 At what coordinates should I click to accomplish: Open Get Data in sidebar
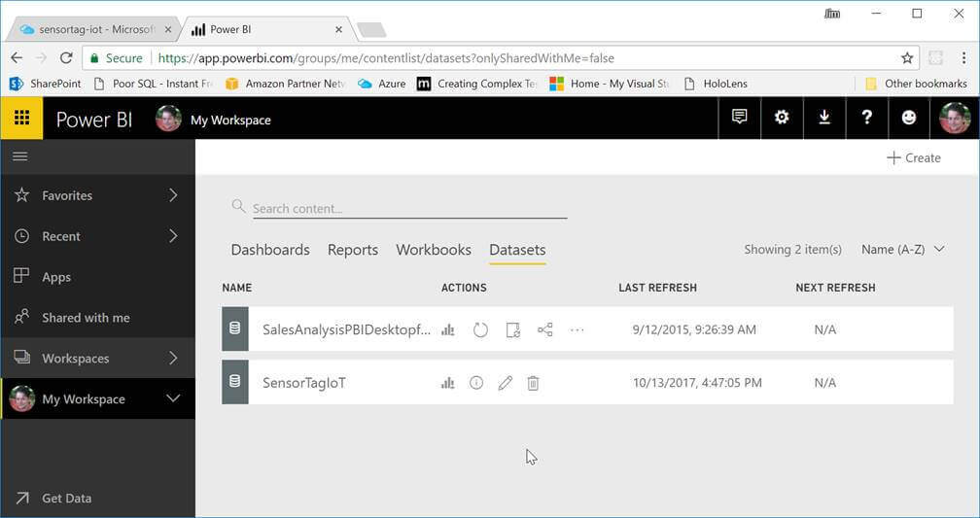(x=97, y=498)
